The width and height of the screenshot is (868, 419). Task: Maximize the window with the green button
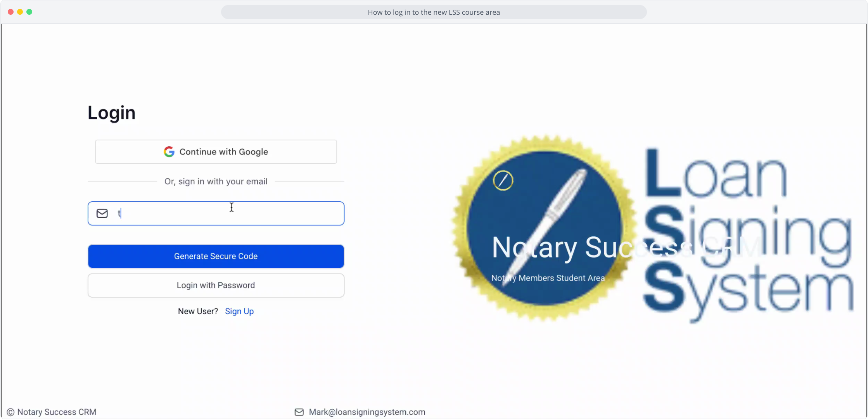pyautogui.click(x=29, y=12)
